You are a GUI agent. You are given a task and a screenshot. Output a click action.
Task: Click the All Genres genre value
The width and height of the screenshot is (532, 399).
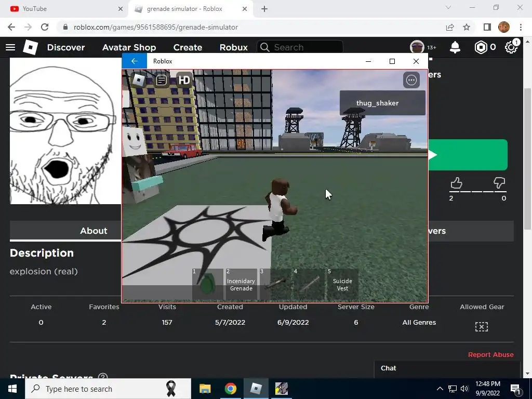click(x=419, y=323)
